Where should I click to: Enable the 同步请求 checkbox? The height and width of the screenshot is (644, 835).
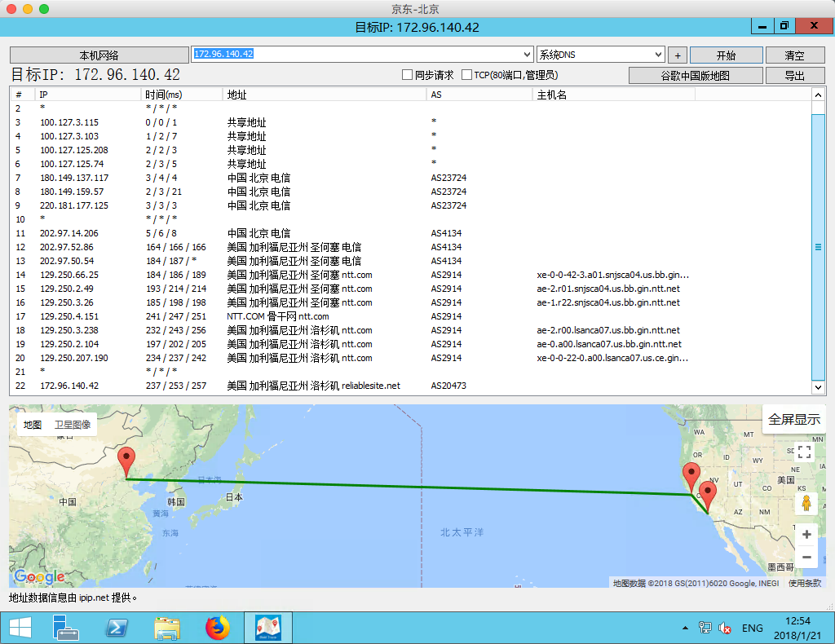click(408, 75)
